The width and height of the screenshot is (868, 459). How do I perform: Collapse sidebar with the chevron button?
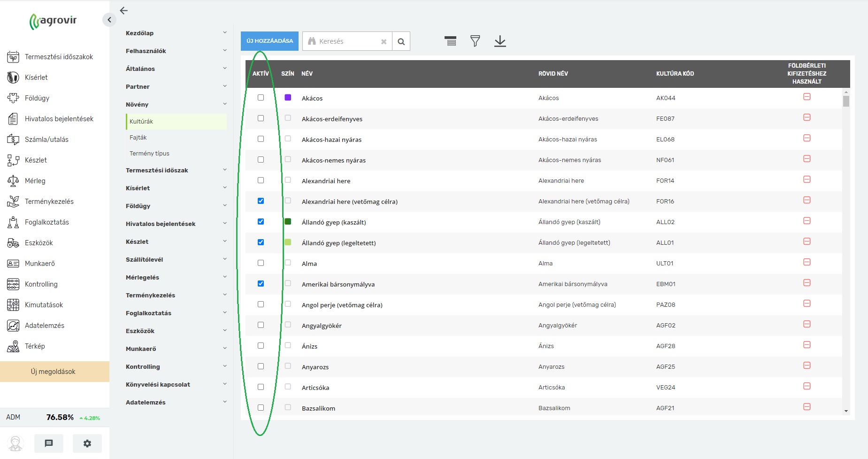click(109, 20)
